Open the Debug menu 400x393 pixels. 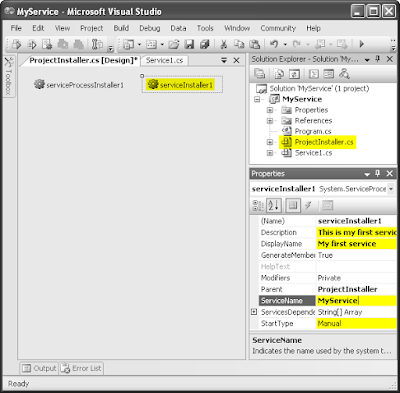(150, 28)
